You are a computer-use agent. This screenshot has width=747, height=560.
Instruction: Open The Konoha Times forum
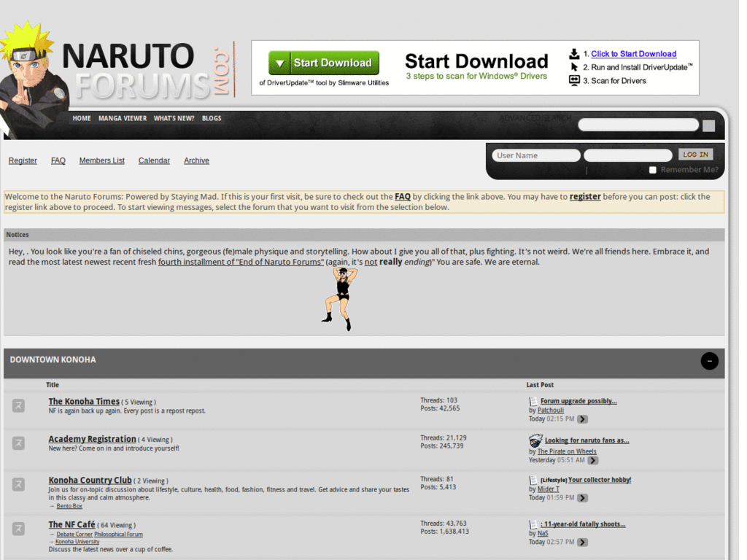click(x=84, y=402)
